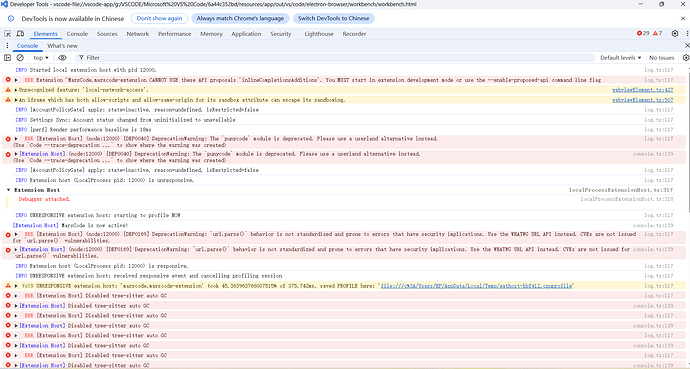Screen dimensions: 690x369
Task: Expand the Unrecognized feature local-network-access warning
Action: point(16,90)
